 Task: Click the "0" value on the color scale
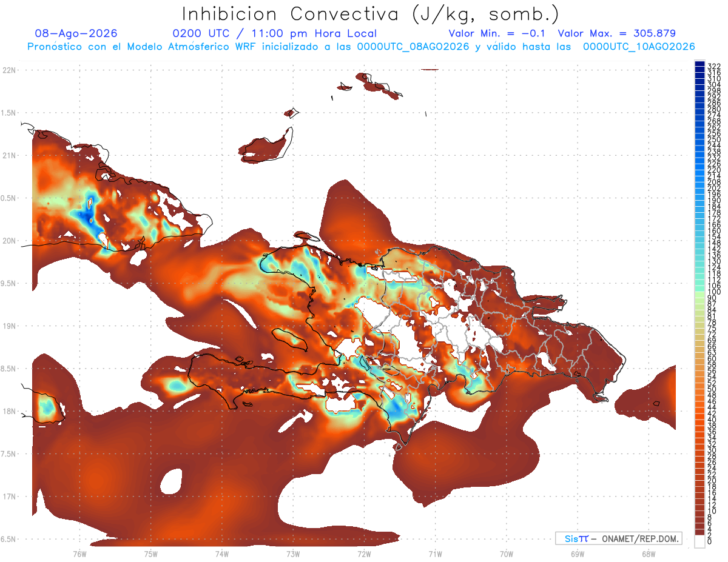click(x=709, y=541)
